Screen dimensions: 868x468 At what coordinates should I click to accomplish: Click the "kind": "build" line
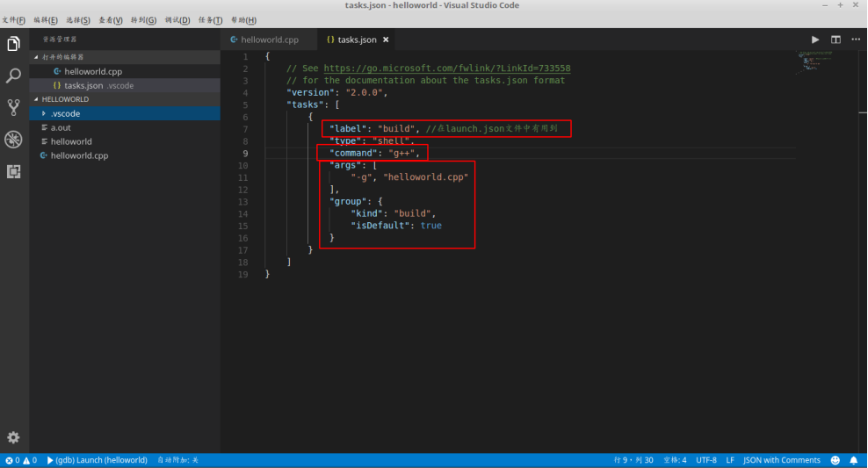point(393,213)
